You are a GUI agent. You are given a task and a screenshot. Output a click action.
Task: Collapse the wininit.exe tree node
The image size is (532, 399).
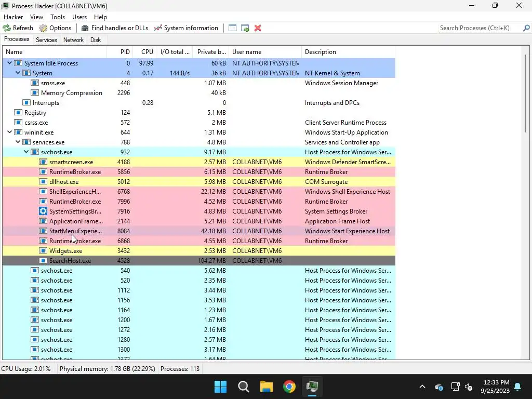9,132
